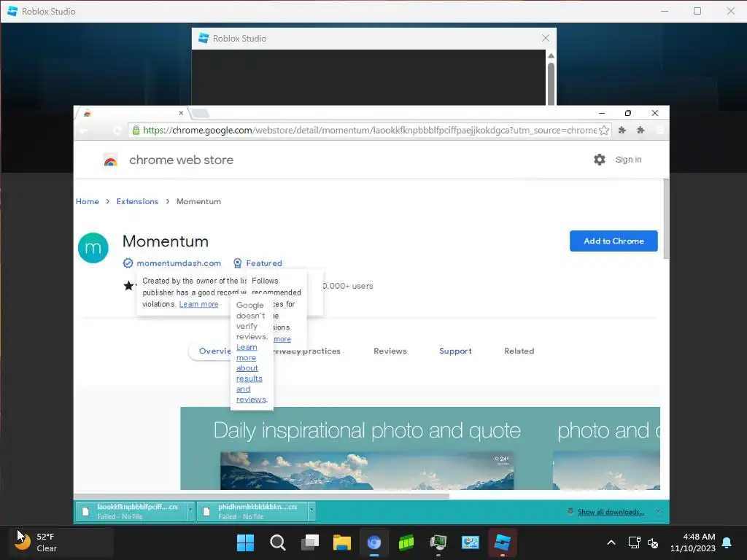Open the weather widget showing 52°F

tap(61, 542)
